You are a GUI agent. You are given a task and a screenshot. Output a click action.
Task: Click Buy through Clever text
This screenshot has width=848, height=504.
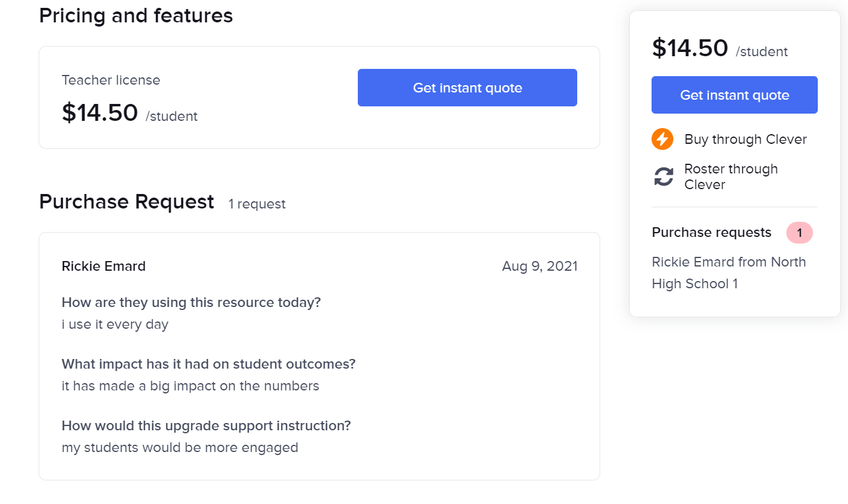pos(745,140)
